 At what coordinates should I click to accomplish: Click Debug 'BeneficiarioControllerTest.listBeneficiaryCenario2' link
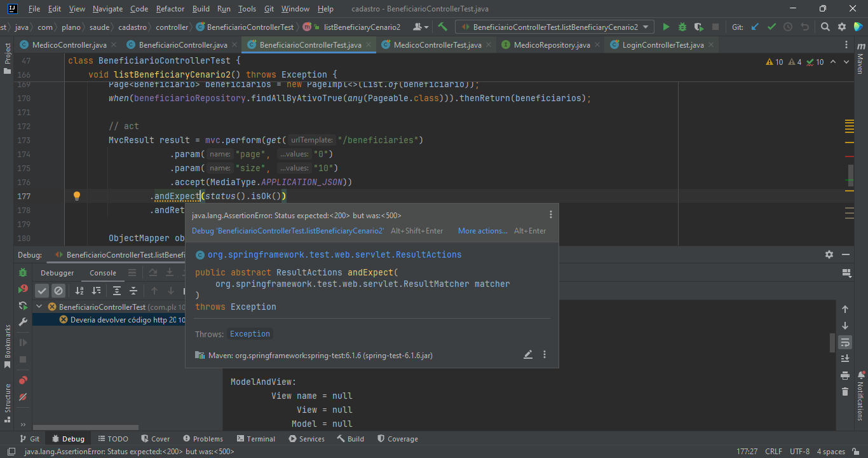tap(288, 231)
